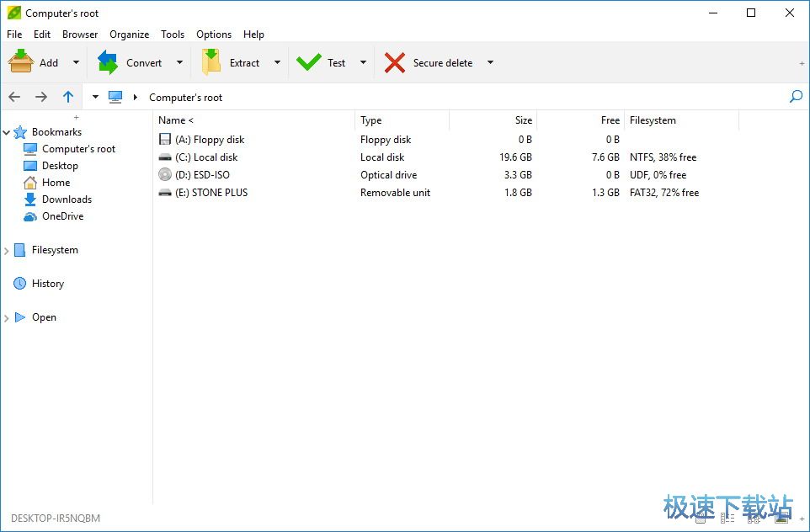
Task: Click the red Secure delete X icon
Action: (395, 62)
